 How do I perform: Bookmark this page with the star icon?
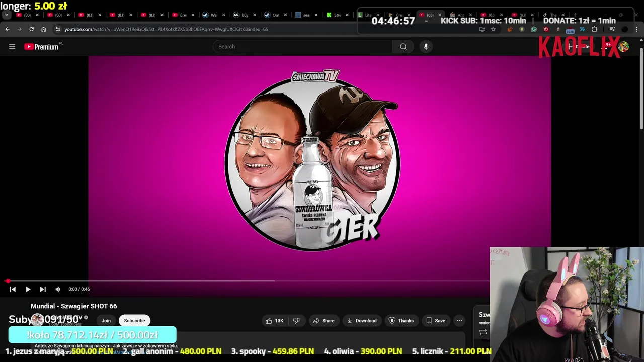point(493,29)
